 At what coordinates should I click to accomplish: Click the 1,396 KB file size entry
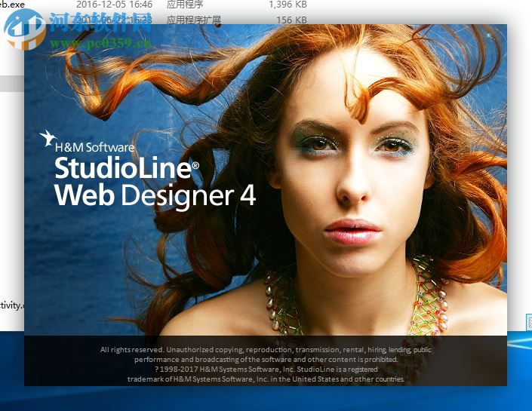tap(288, 5)
